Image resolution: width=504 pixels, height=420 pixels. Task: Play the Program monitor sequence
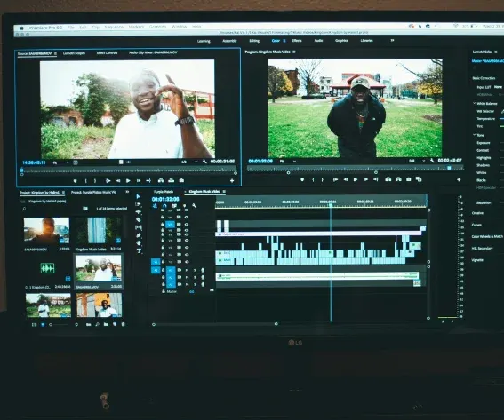(x=356, y=180)
